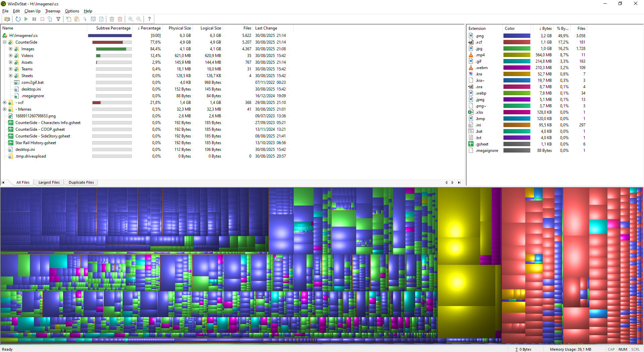Image resolution: width=644 pixels, height=352 pixels.
Task: Click the copy path clipboard icon
Action: pyautogui.click(x=77, y=19)
